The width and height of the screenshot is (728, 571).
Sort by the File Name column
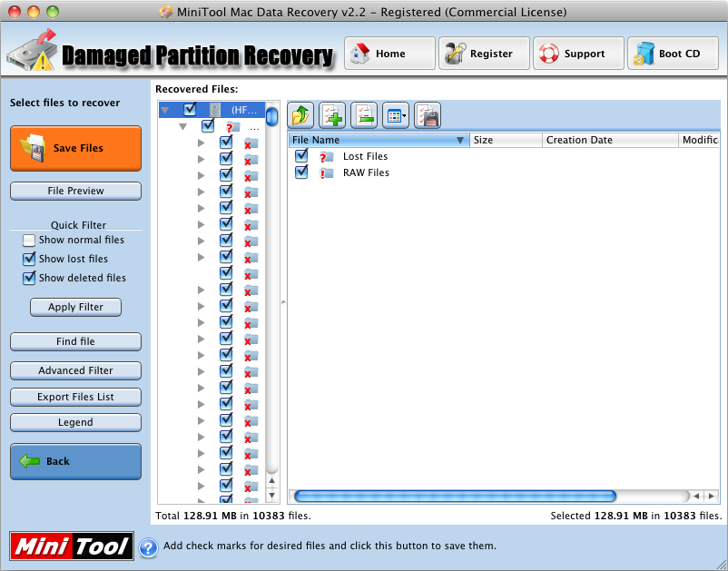tap(379, 140)
